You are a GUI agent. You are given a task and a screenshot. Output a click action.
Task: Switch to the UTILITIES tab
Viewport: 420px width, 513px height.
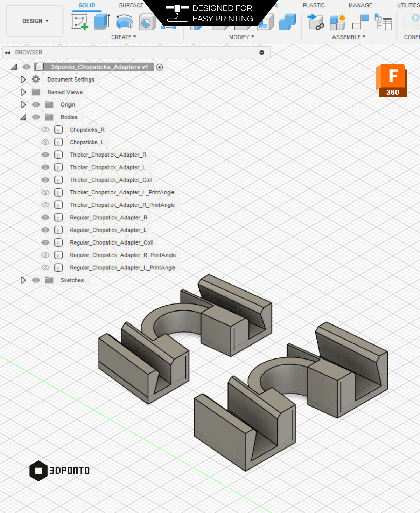[x=408, y=5]
